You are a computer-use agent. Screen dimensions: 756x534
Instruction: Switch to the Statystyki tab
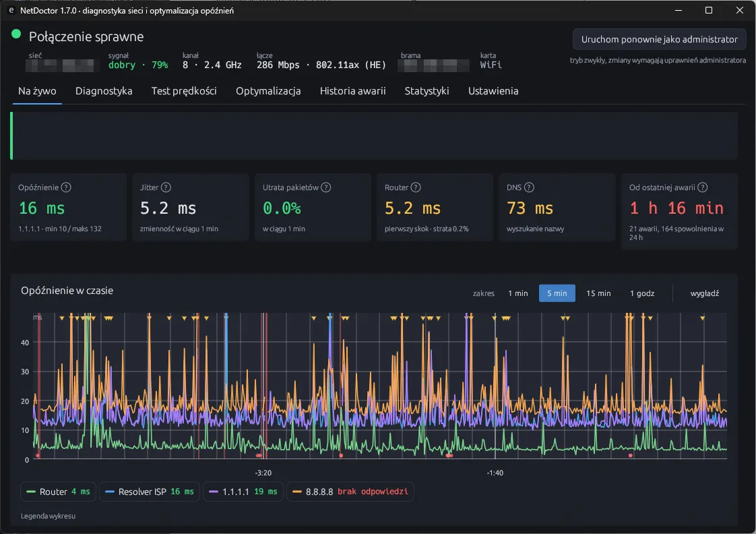[x=427, y=91]
